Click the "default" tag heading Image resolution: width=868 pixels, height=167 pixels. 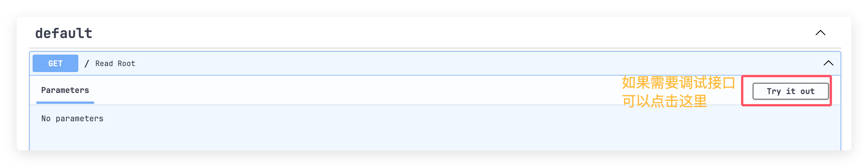[64, 33]
